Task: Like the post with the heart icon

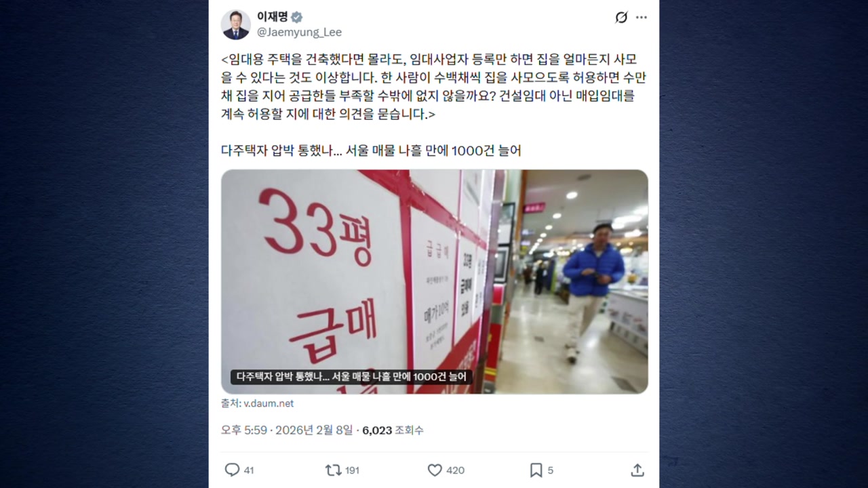Action: pos(435,470)
